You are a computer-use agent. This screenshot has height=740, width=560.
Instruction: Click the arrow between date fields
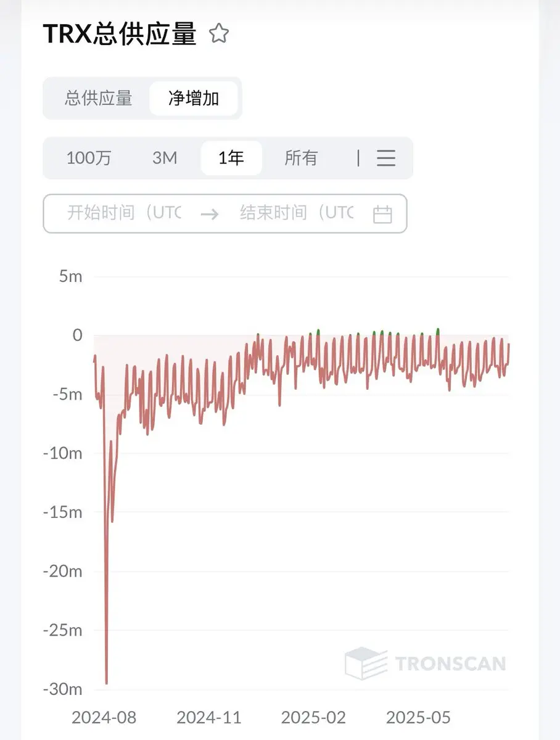[x=210, y=214]
